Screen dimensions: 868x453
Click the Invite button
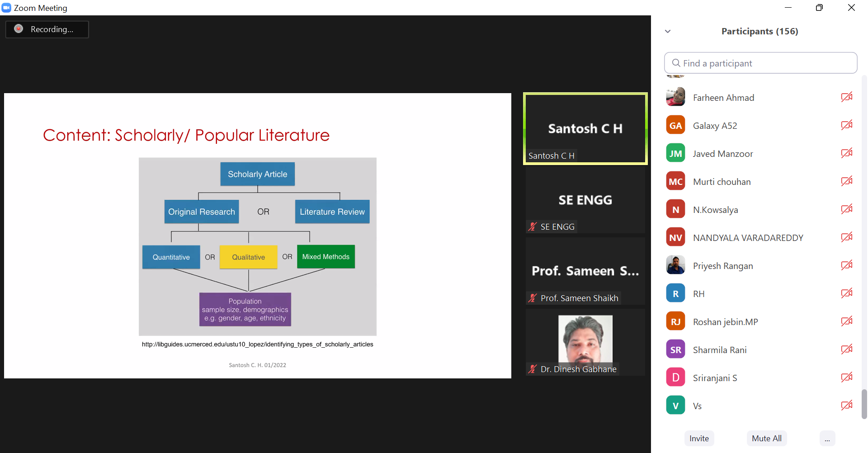pyautogui.click(x=699, y=438)
